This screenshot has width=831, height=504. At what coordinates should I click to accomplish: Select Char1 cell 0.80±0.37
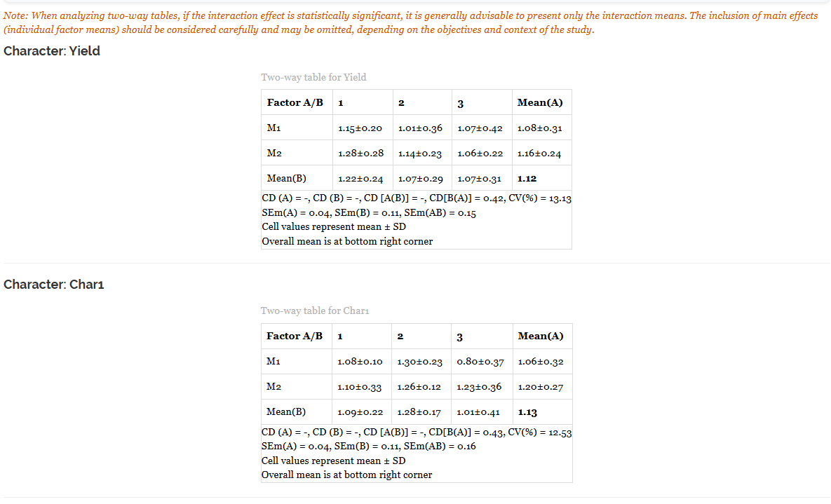coord(480,362)
